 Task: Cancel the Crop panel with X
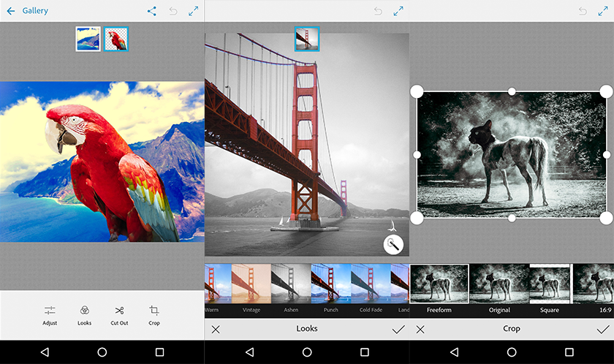click(x=420, y=330)
